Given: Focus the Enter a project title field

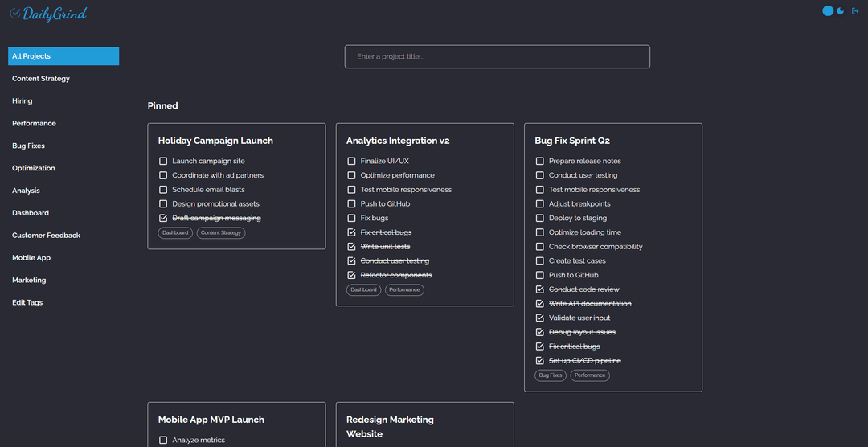Looking at the screenshot, I should (x=497, y=57).
